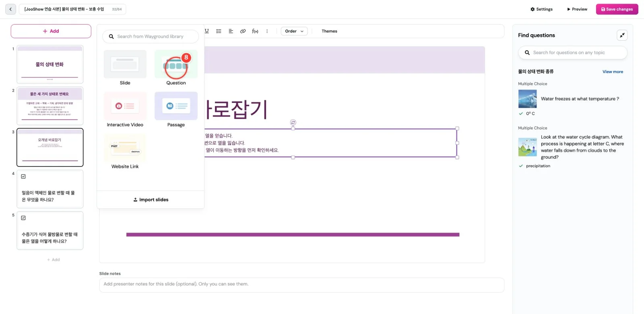The height and width of the screenshot is (314, 644).
Task: Click the checkbox icon on question 5
Action: (x=23, y=218)
